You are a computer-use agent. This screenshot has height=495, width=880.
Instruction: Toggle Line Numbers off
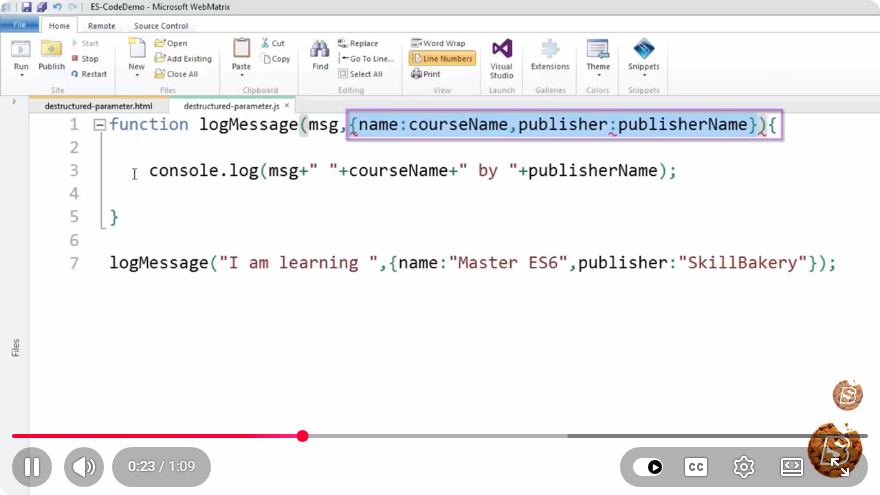point(442,58)
